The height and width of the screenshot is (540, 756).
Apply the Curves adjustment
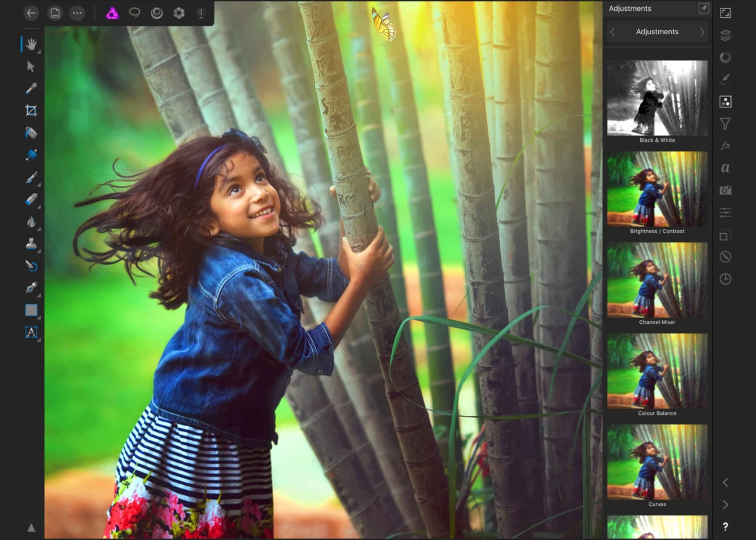click(657, 462)
